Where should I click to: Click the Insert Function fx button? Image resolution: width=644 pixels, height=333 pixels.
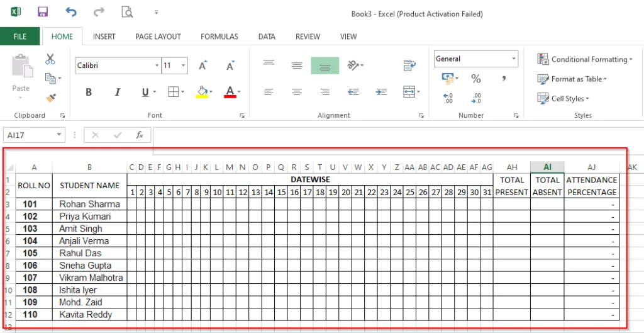click(140, 135)
